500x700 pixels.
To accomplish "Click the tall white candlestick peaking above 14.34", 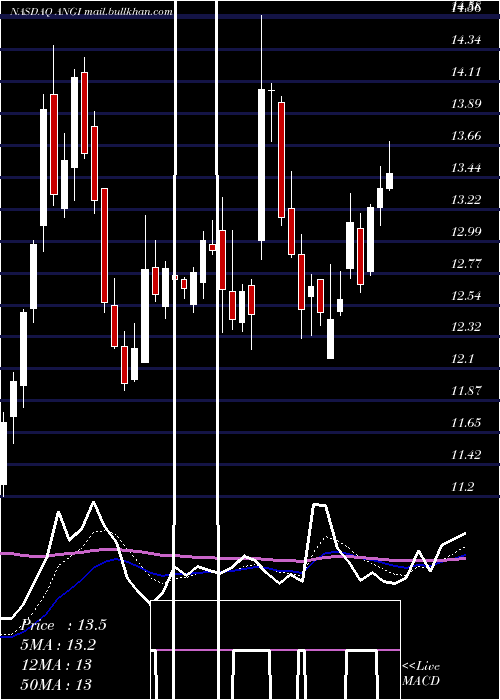I will click(x=262, y=138).
